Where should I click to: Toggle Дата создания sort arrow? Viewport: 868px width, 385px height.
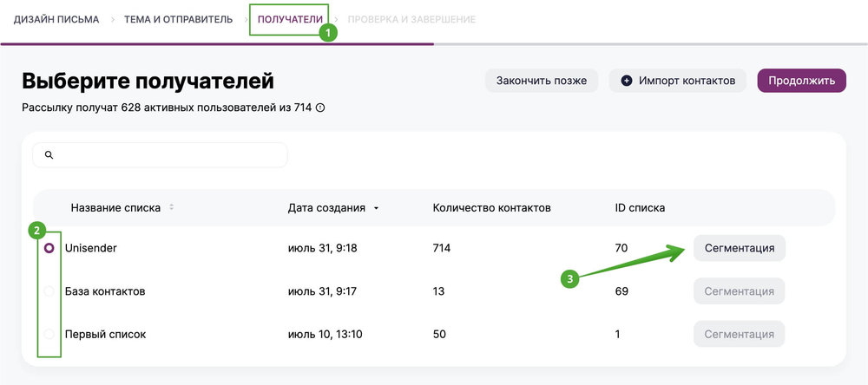coord(376,208)
